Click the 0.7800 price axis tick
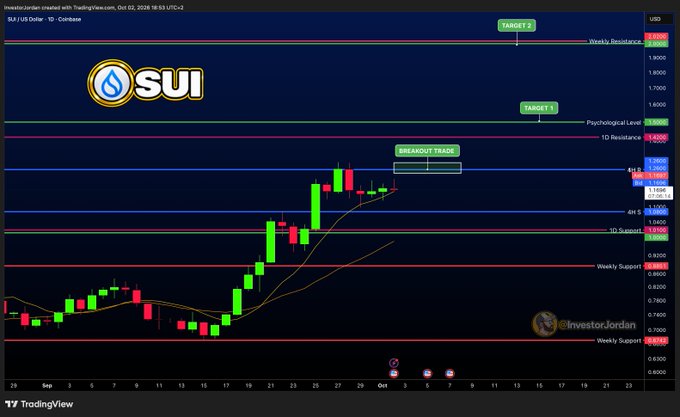The width and height of the screenshot is (680, 417). point(657,300)
